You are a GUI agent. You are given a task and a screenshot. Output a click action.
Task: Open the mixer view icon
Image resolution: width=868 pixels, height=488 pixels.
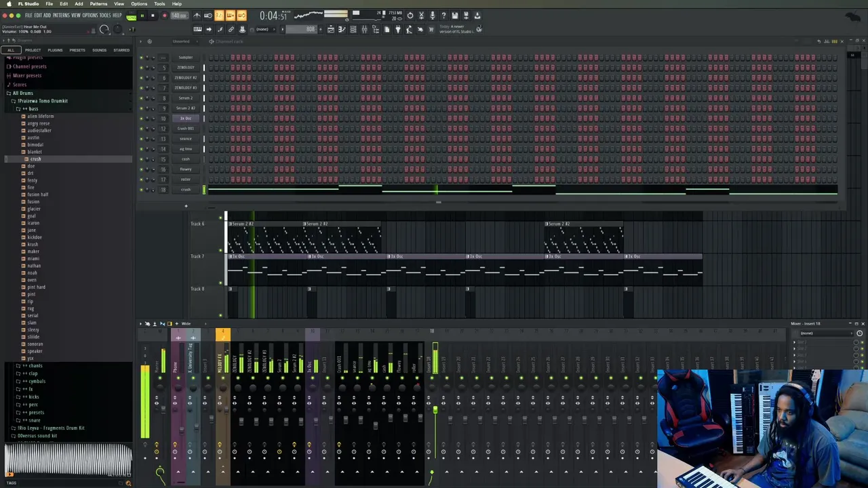pos(364,29)
